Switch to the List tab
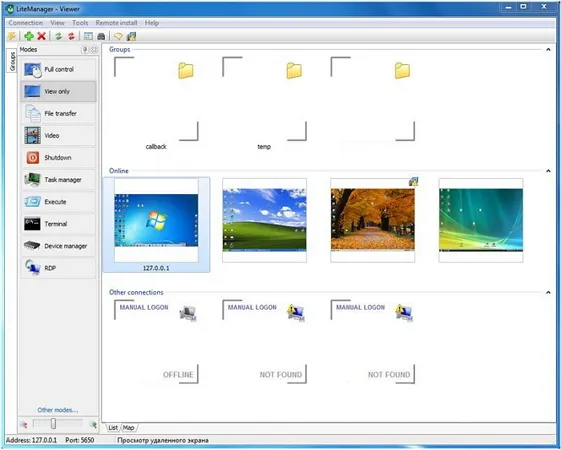Image resolution: width=561 pixels, height=450 pixels. 113,427
